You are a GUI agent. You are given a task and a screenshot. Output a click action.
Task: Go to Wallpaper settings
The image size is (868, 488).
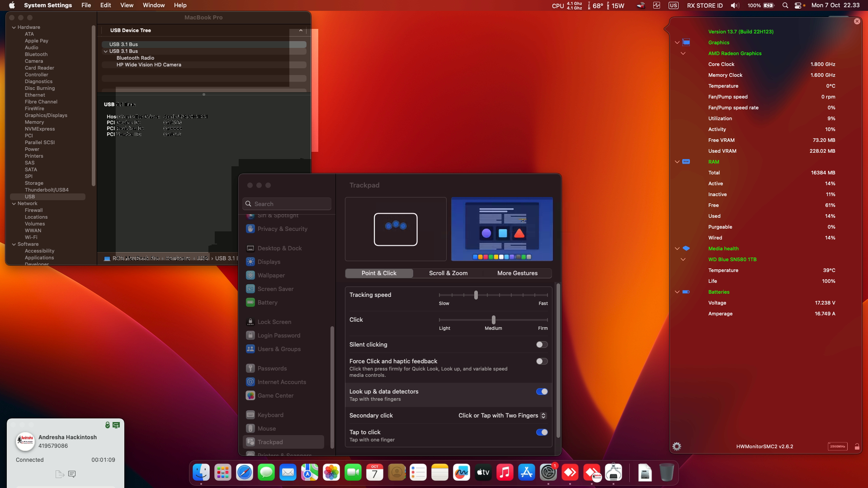[271, 275]
